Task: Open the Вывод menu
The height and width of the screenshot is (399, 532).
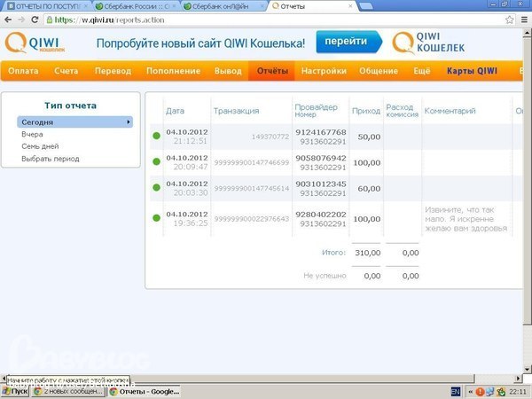Action: (228, 71)
